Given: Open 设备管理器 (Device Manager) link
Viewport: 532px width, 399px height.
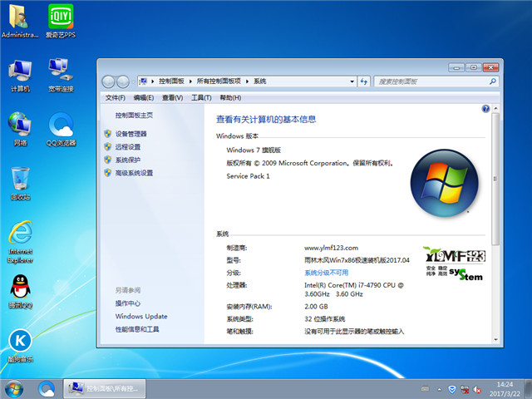Looking at the screenshot, I should click(131, 134).
